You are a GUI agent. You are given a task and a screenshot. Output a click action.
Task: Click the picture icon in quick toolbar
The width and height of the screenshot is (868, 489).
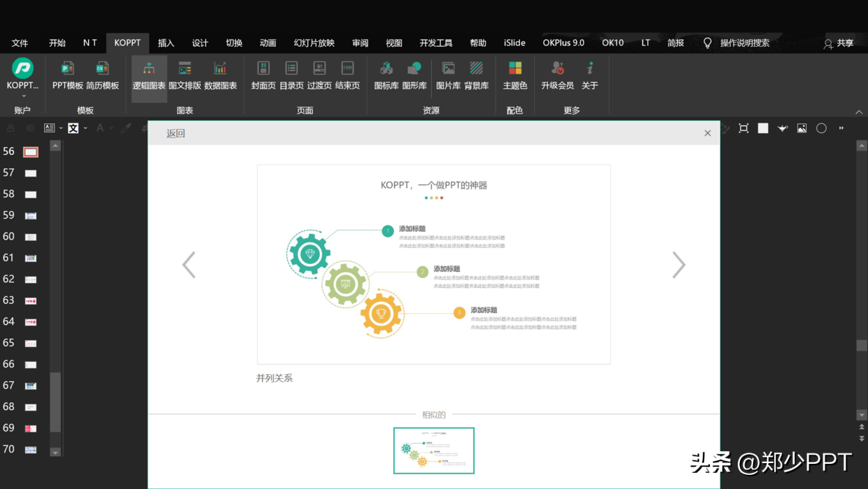[802, 128]
